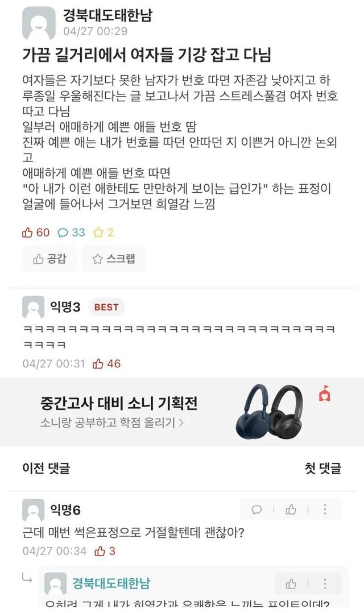This screenshot has width=364, height=613.
Task: Reply to 익명6 using the speech bubble icon
Action: coord(257,510)
